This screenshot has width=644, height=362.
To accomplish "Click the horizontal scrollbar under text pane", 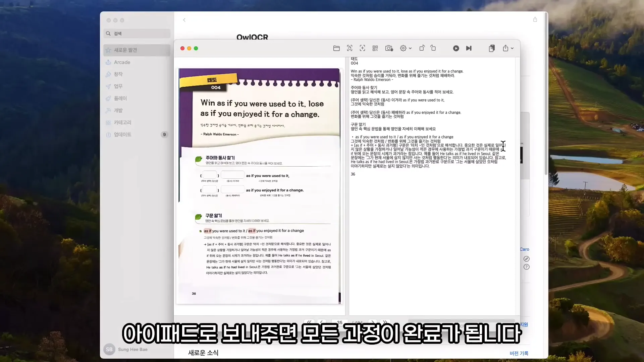I will pyautogui.click(x=461, y=321).
